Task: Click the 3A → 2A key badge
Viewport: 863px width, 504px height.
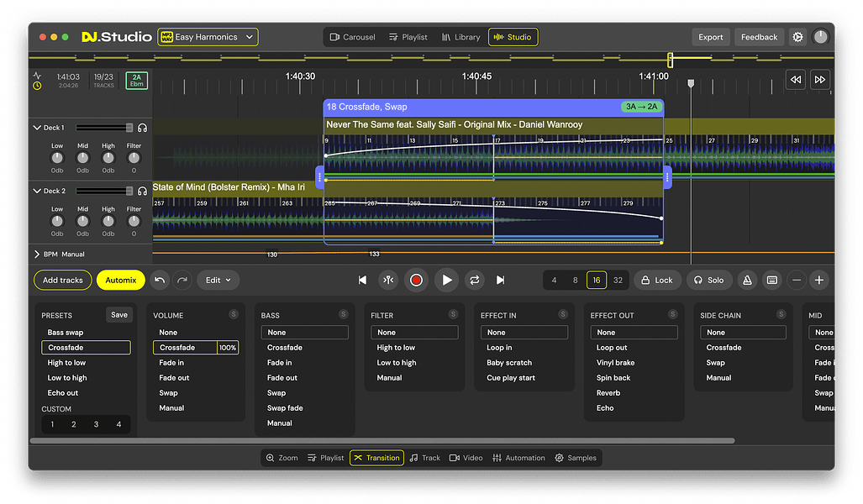Action: coord(641,107)
